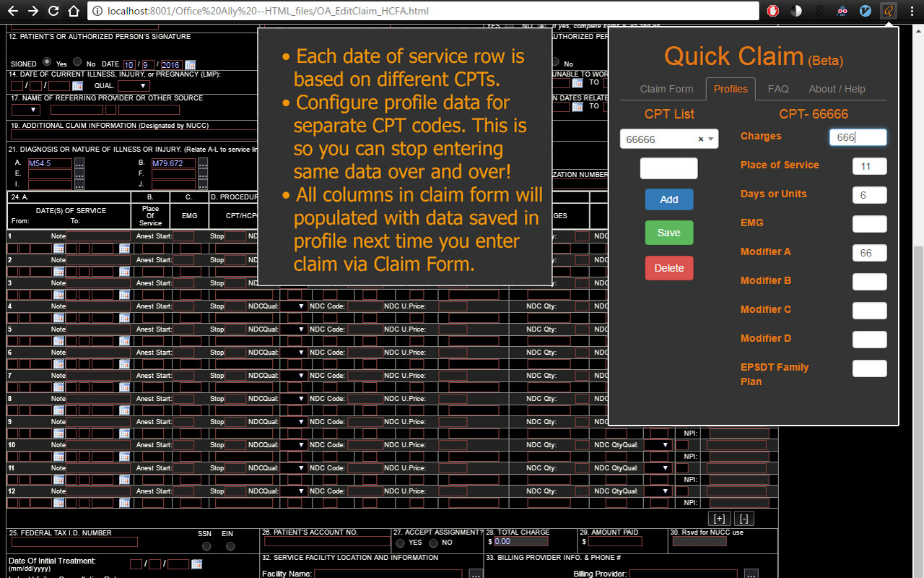Open calendar for date of current illness
924x578 pixels.
tap(78, 86)
